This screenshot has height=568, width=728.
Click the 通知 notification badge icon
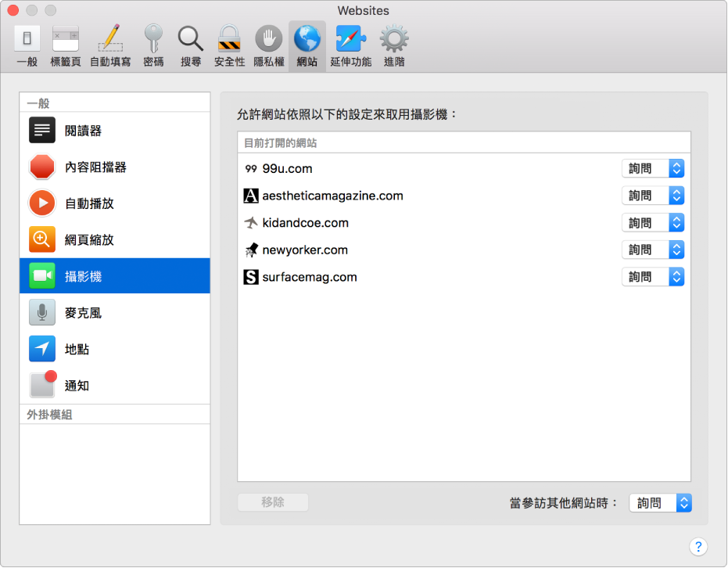tap(43, 384)
